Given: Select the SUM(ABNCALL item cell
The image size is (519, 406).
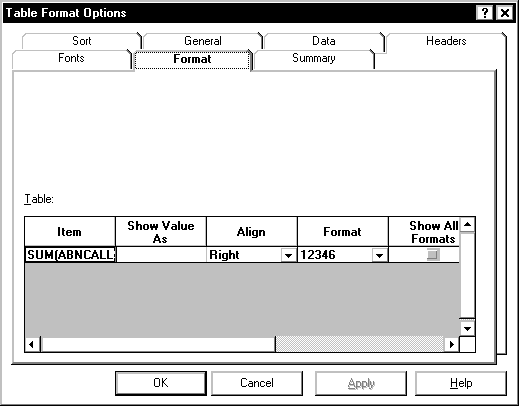Looking at the screenshot, I should pyautogui.click(x=70, y=255).
